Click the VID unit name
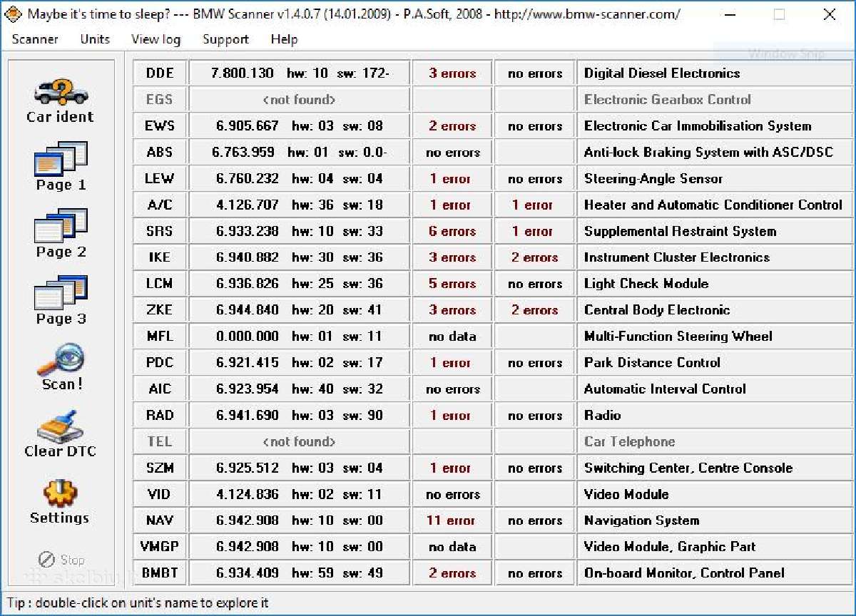Image resolution: width=856 pixels, height=616 pixels. [x=160, y=495]
